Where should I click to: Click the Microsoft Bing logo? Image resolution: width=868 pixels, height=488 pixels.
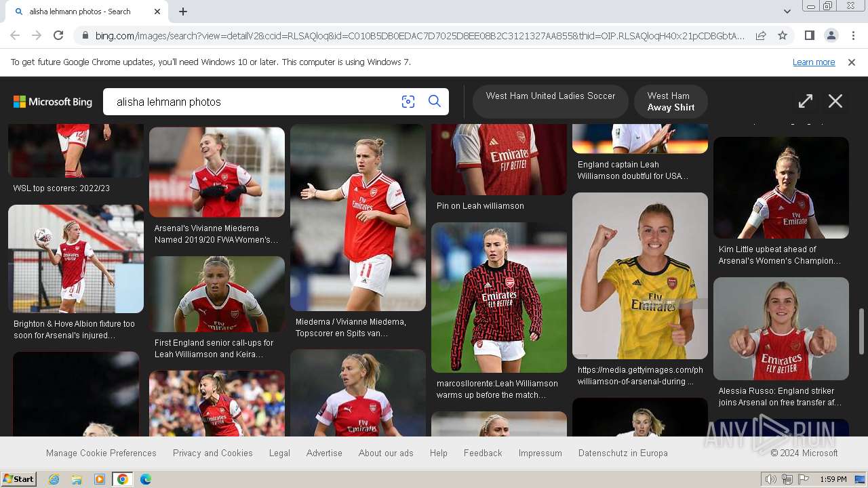point(53,102)
